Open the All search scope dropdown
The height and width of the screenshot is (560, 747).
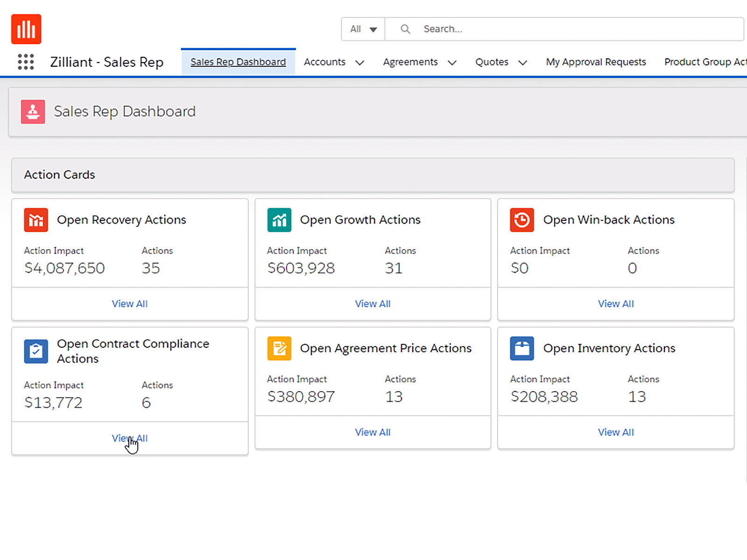[363, 29]
